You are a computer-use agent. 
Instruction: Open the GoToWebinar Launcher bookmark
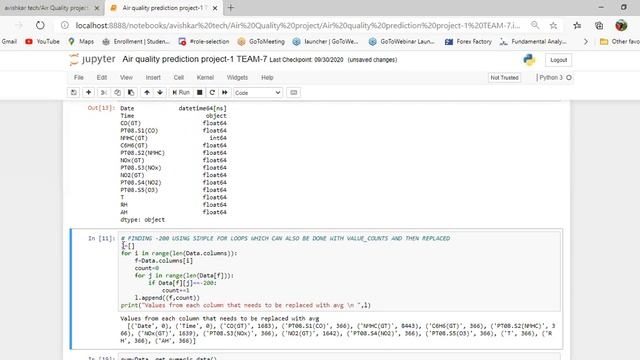point(402,42)
